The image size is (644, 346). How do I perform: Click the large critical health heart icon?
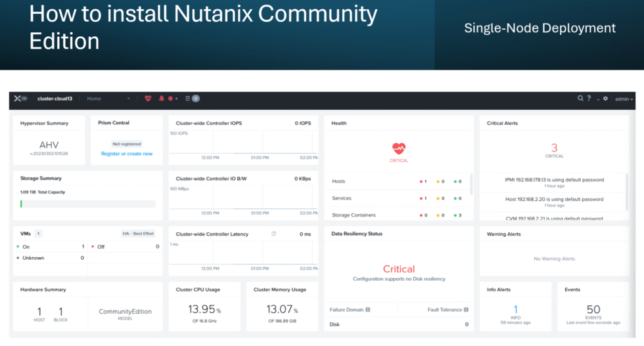(x=399, y=148)
